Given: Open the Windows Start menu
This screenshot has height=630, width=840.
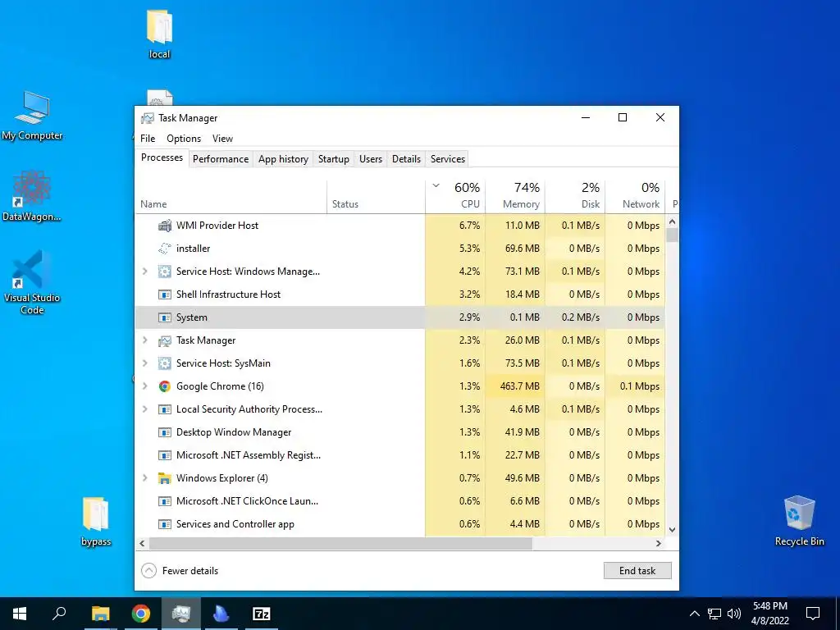Looking at the screenshot, I should click(x=20, y=614).
